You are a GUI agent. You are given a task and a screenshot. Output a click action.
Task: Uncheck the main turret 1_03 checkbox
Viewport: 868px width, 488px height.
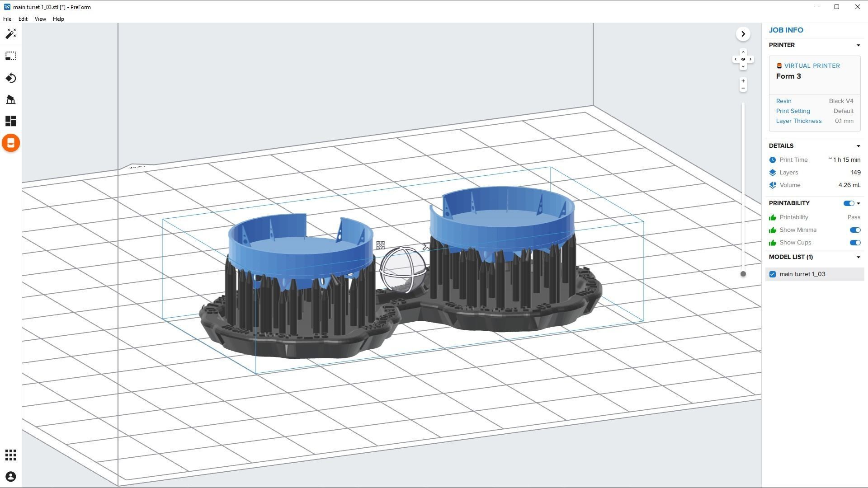click(x=773, y=274)
